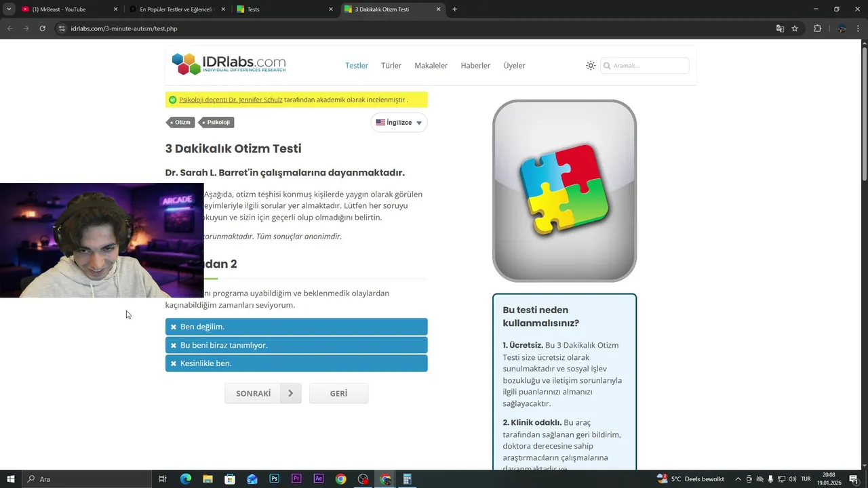Toggle the light/dark theme sun icon
This screenshot has height=488, width=868.
[x=591, y=66]
